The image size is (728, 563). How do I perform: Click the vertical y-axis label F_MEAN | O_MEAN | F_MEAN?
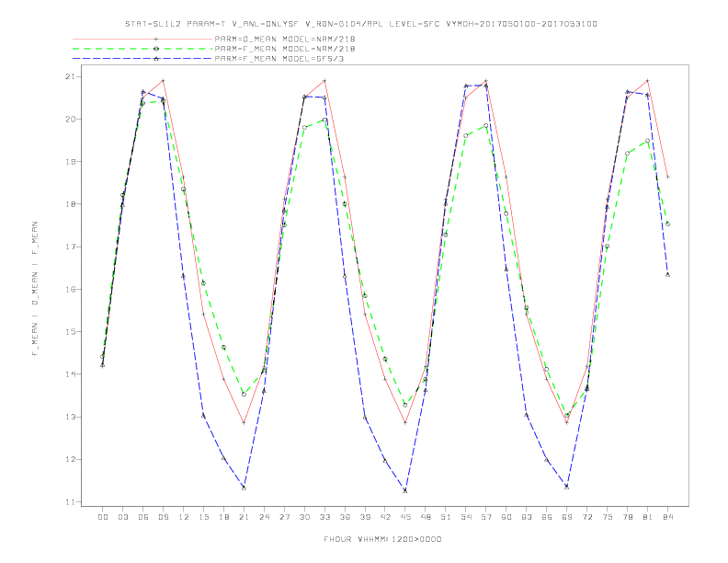coord(35,289)
